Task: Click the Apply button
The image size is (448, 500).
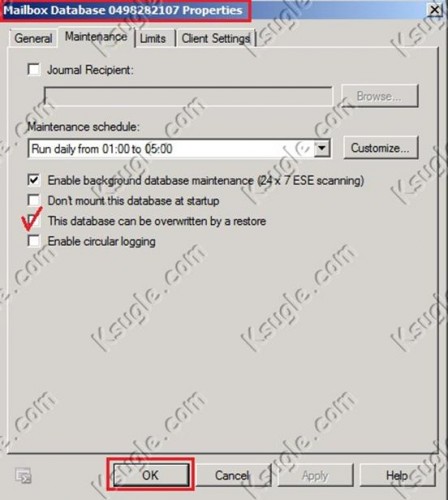Action: pos(315,475)
